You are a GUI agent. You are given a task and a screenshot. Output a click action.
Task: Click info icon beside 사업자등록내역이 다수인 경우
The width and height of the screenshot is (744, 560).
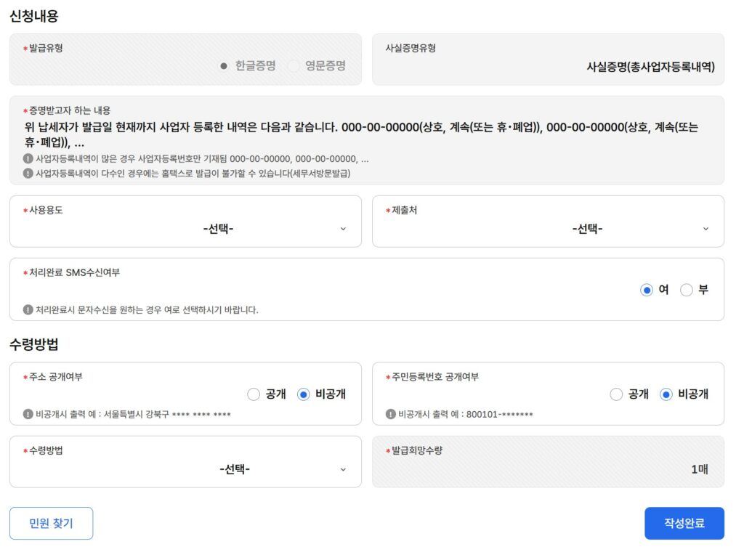[28, 173]
